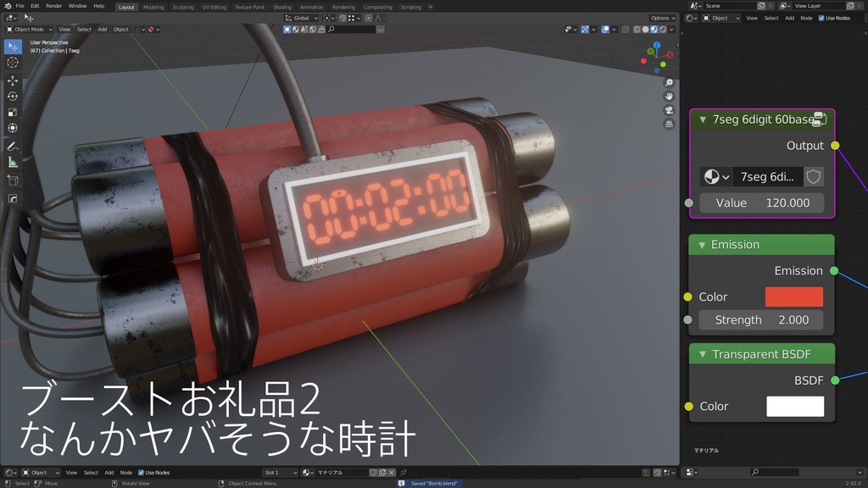Click the Fake User shield button for the material
Screen dimensions: 868x488
tap(812, 177)
